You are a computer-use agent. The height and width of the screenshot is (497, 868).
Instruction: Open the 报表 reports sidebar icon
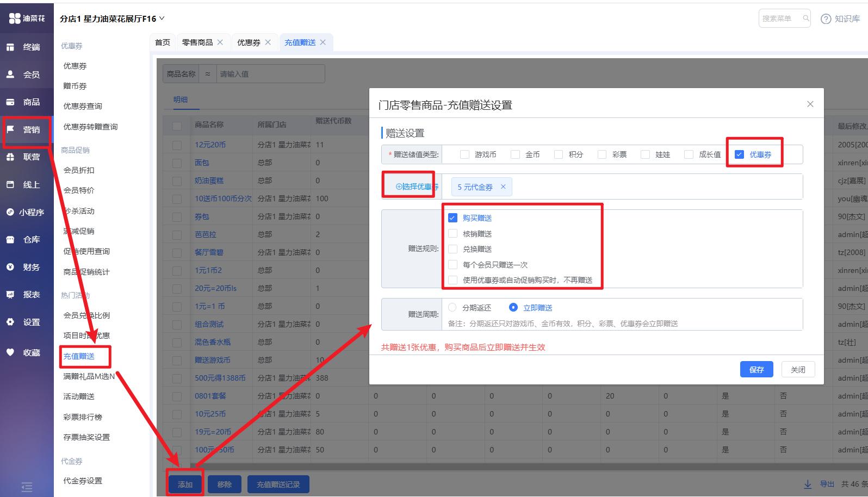click(10, 295)
